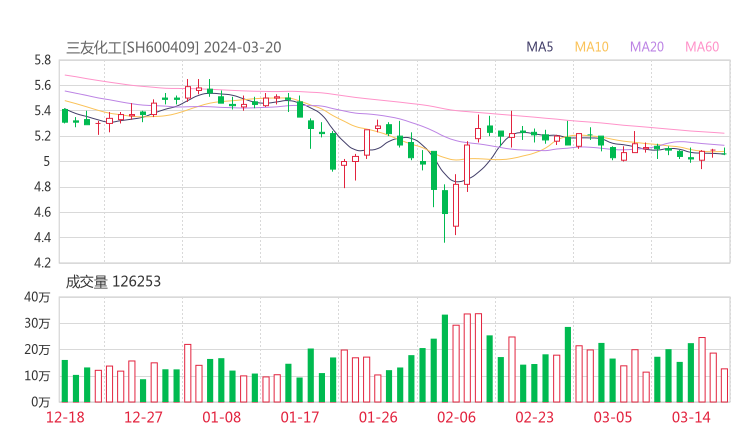Click the 03-14 date label
Viewport: 740px width, 440px height.
coord(691,417)
